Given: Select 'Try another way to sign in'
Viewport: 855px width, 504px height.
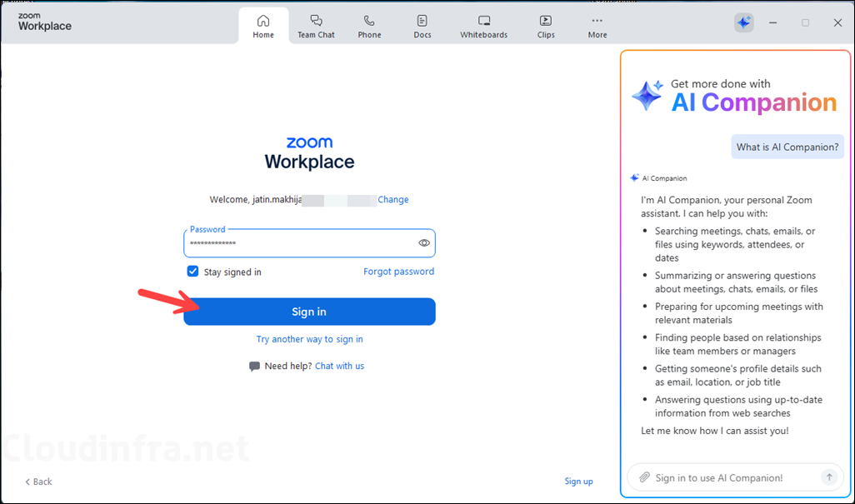Looking at the screenshot, I should click(309, 339).
